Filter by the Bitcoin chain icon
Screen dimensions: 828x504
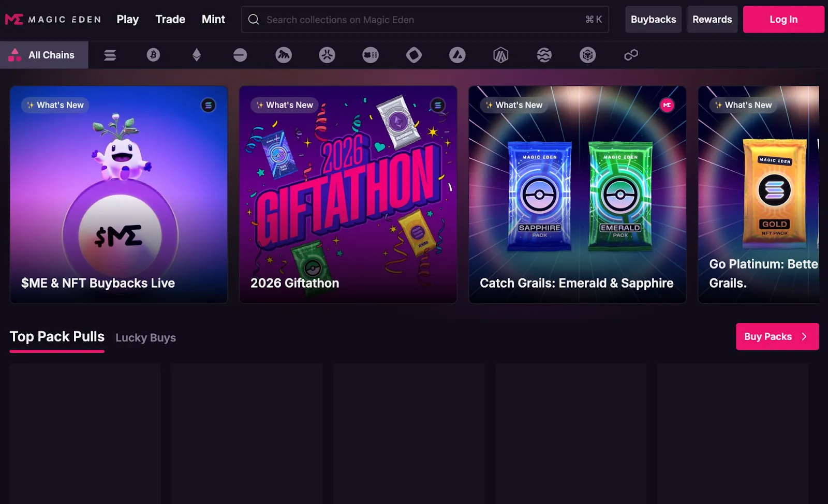pyautogui.click(x=153, y=55)
